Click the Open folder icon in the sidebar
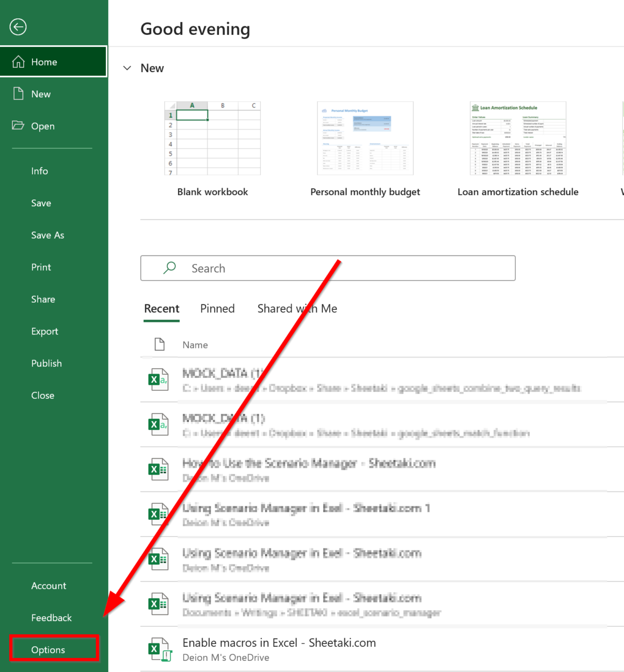 pyautogui.click(x=19, y=126)
